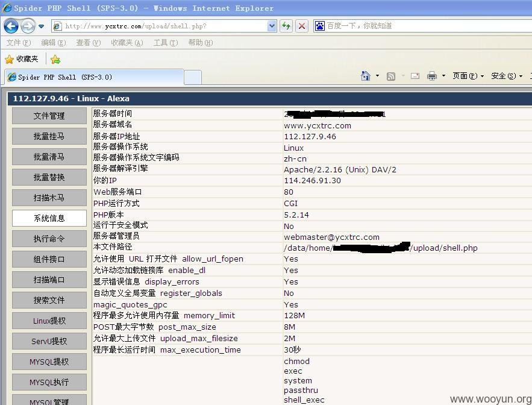Click the max_execution_time value 30秒
This screenshot has width=532, height=405.
[292, 350]
